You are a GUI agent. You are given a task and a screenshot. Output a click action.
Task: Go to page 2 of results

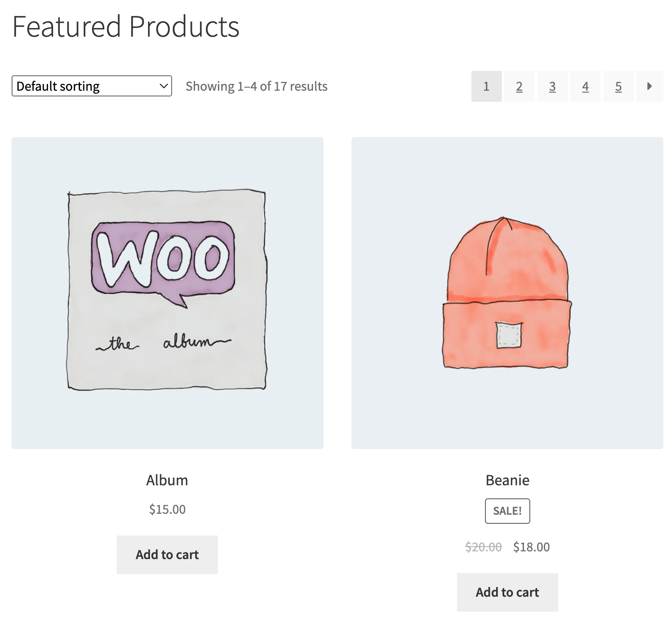519,86
